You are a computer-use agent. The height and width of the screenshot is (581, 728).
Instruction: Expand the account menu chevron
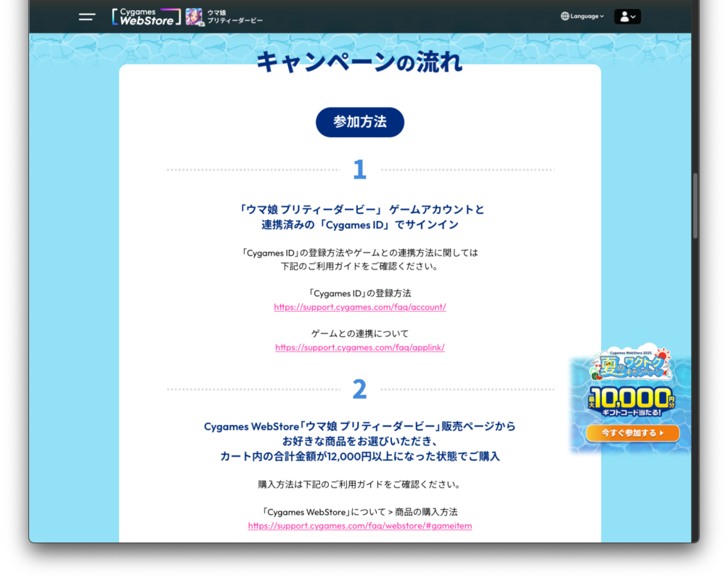pos(634,17)
